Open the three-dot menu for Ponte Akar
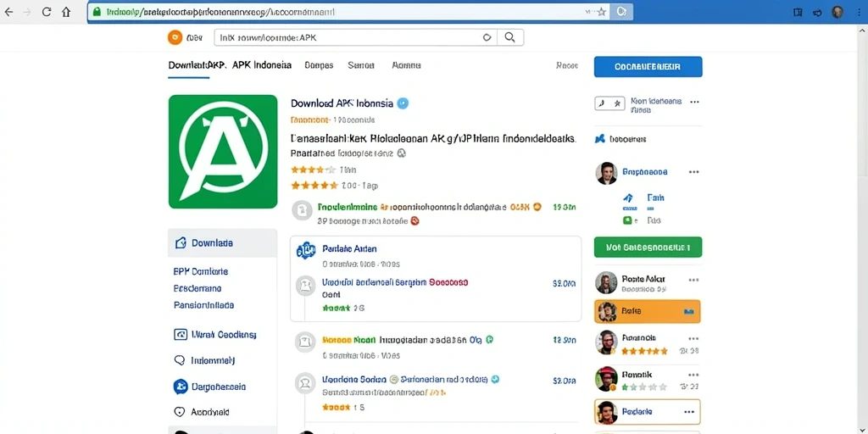Viewport: 868px width, 434px height. [693, 280]
